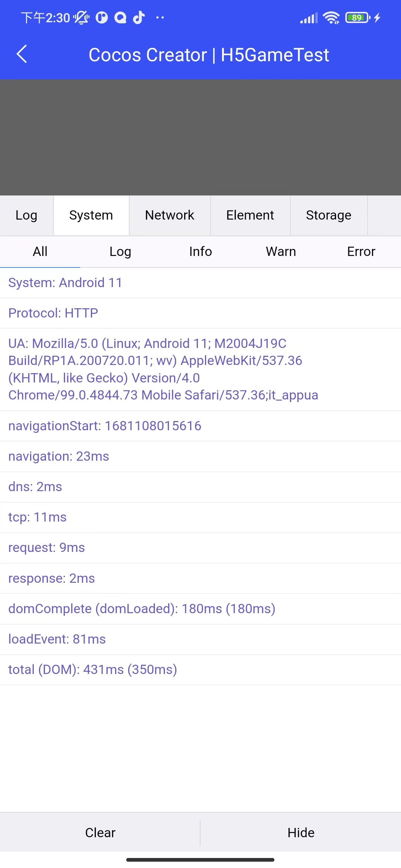Filter by Warn level
Viewport: 401px width, 868px height.
281,251
